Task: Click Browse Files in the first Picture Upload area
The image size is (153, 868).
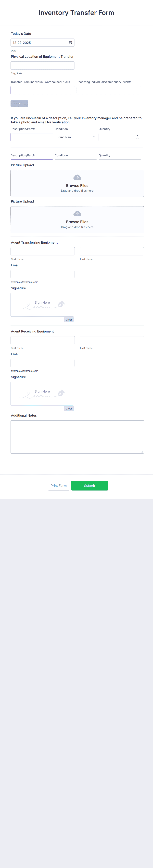Action: pos(77,185)
